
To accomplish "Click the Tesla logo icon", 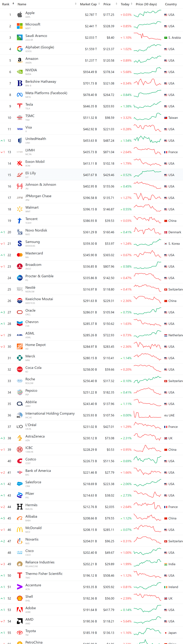I will (19, 106).
